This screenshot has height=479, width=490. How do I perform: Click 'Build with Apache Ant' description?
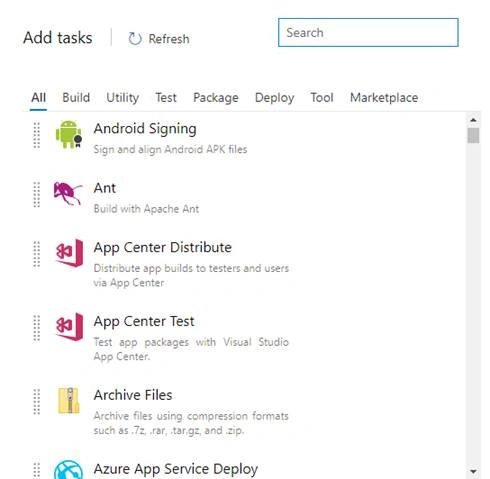pos(146,209)
